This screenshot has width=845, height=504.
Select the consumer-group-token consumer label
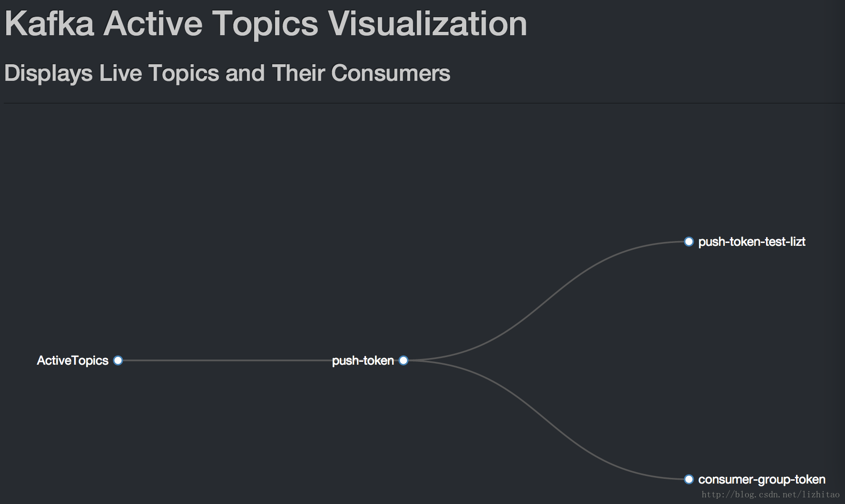[762, 479]
